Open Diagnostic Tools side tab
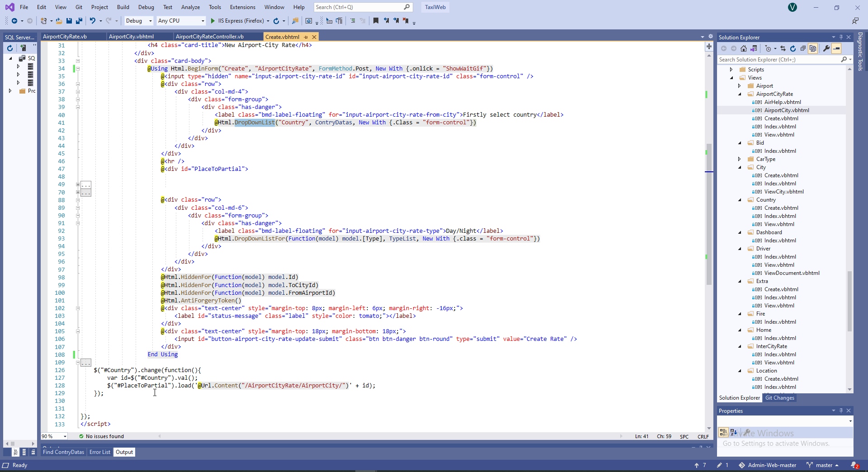Image resolution: width=868 pixels, height=472 pixels. click(860, 52)
